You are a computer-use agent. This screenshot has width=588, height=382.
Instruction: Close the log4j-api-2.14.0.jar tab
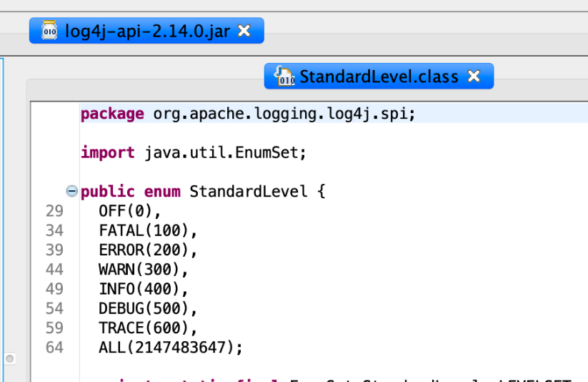[x=244, y=31]
